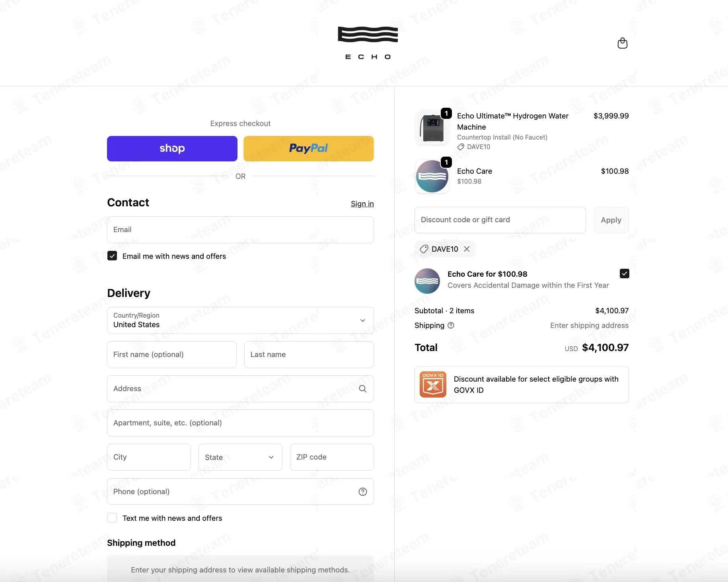Click the address search magnifier icon
728x582 pixels.
[362, 389]
